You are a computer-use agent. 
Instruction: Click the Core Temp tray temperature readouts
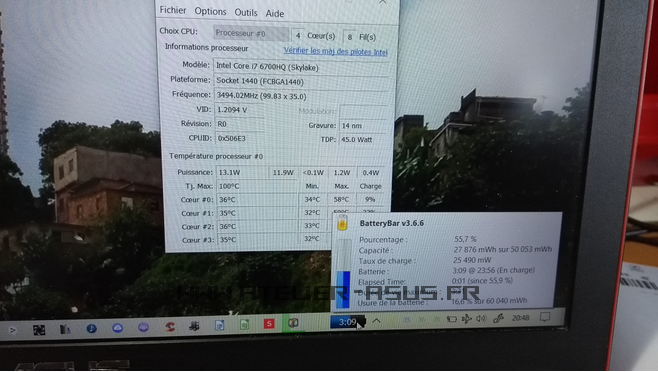pyautogui.click(x=421, y=320)
